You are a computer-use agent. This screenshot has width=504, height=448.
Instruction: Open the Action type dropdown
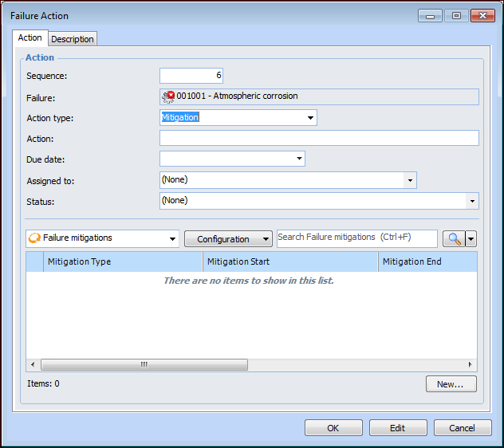coord(310,118)
